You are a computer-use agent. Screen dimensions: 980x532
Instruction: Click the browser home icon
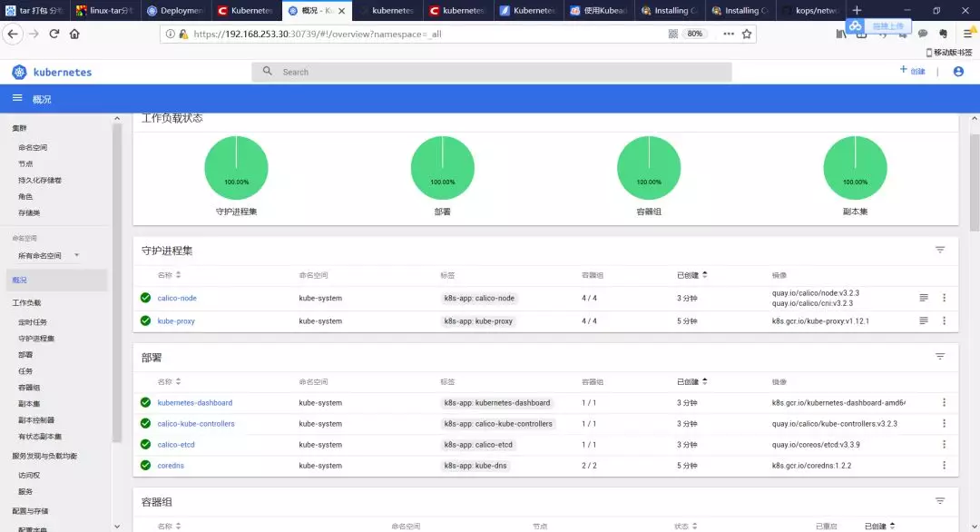pos(74,34)
